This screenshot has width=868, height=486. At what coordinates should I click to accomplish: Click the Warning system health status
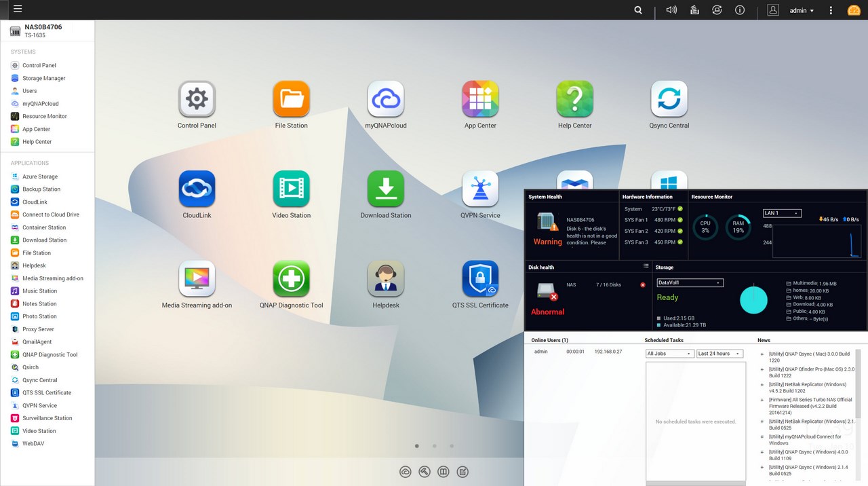pyautogui.click(x=547, y=242)
